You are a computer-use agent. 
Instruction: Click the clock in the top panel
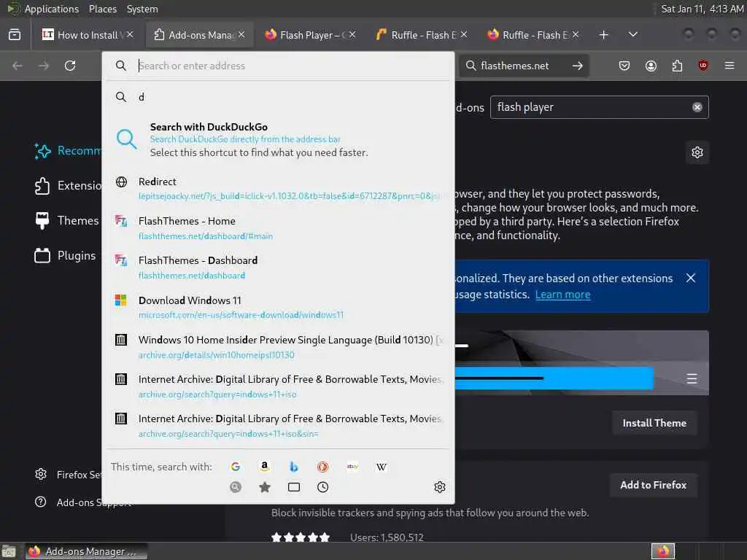point(702,9)
